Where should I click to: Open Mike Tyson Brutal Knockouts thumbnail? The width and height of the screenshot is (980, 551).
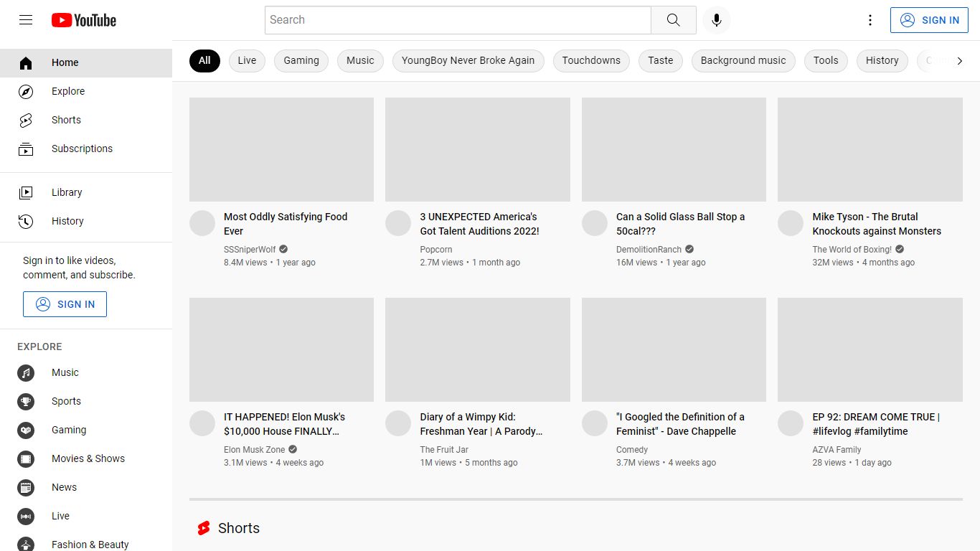[870, 149]
